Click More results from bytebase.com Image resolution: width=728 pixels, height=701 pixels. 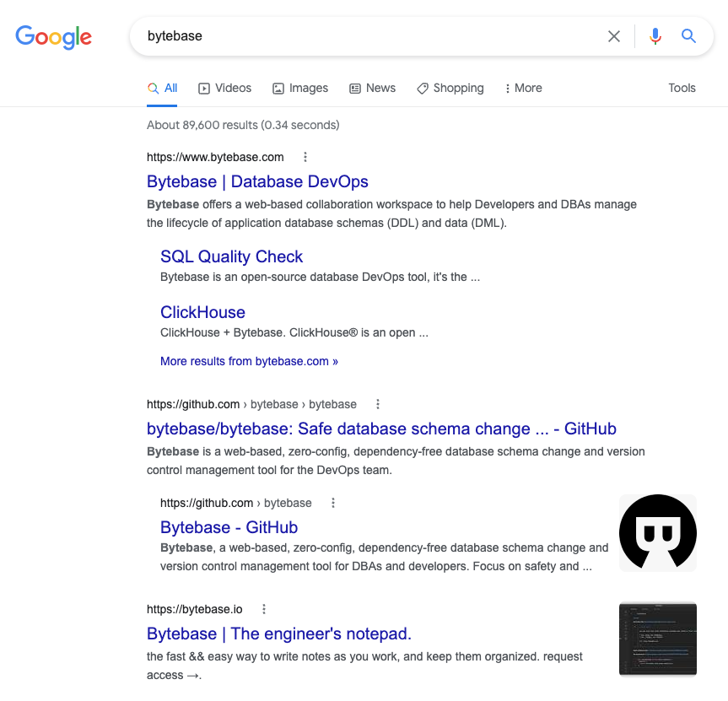point(249,361)
